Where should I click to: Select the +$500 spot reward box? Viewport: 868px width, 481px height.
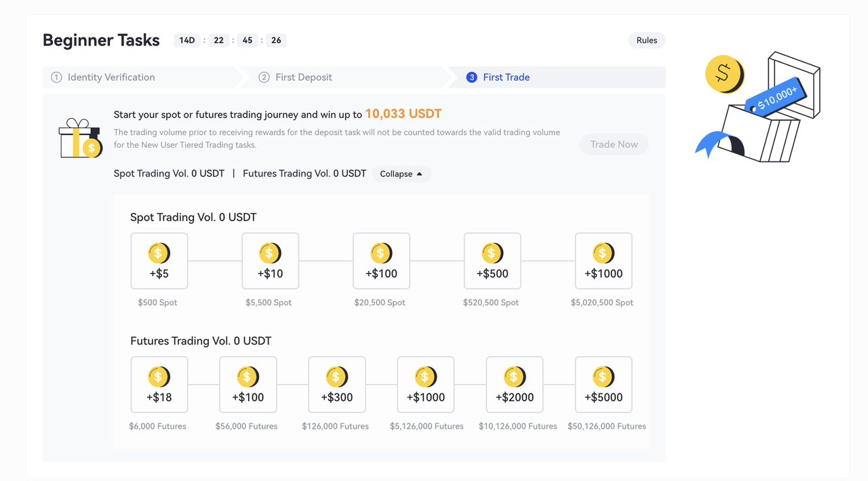click(x=492, y=261)
